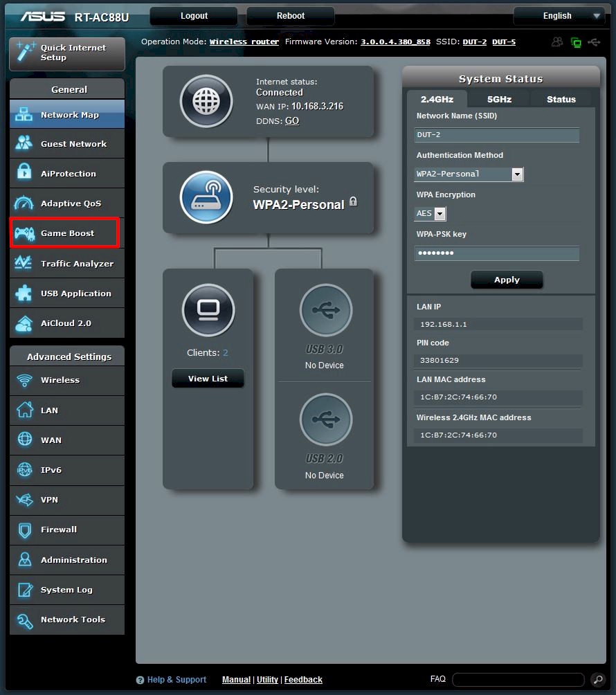Click the Firewall shield icon
The width and height of the screenshot is (616, 695).
click(x=25, y=530)
